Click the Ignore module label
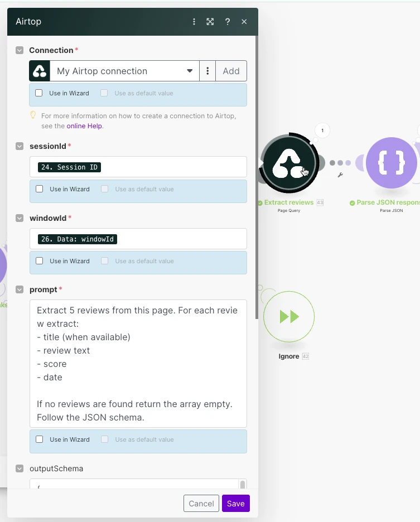Screen dimensions: 420x522 pos(289,356)
